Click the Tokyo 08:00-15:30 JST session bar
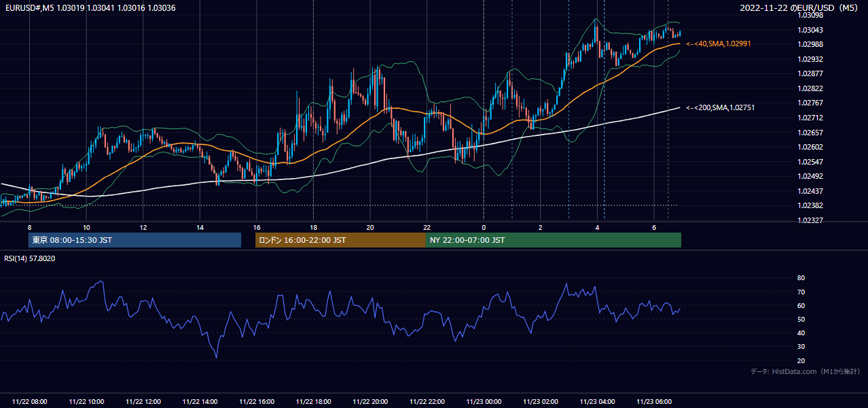This screenshot has height=408, width=868. pos(135,240)
